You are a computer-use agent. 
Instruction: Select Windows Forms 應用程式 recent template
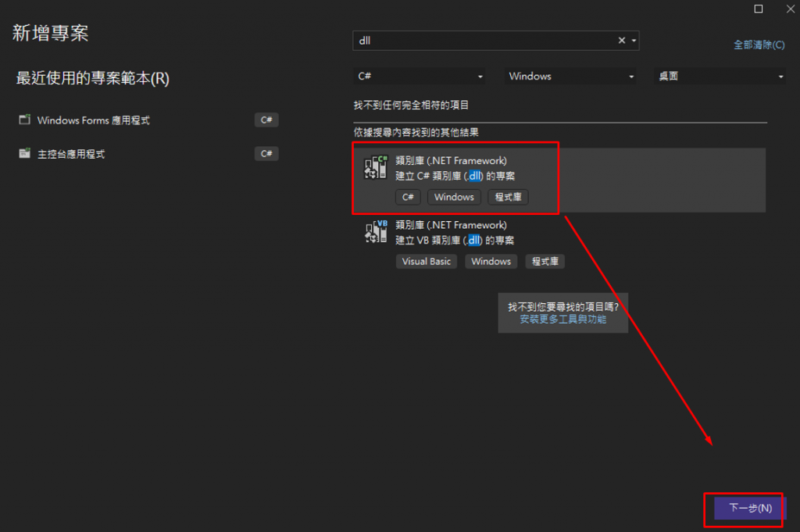148,120
